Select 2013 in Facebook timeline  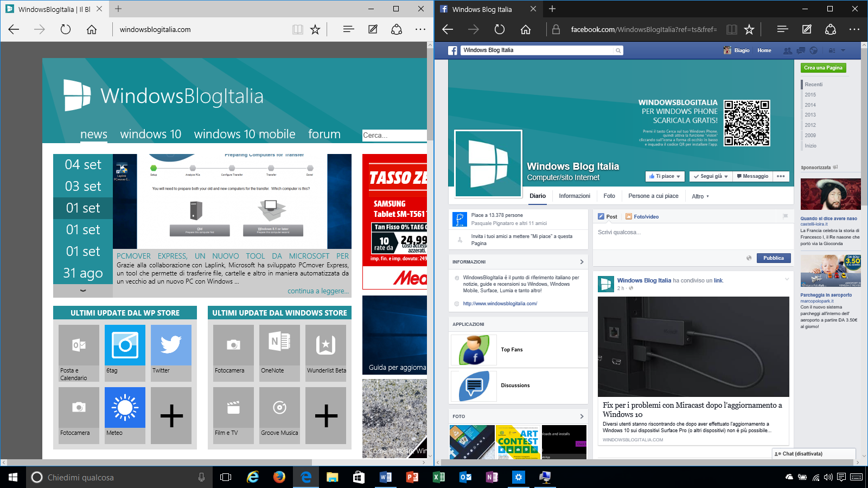pyautogui.click(x=810, y=115)
